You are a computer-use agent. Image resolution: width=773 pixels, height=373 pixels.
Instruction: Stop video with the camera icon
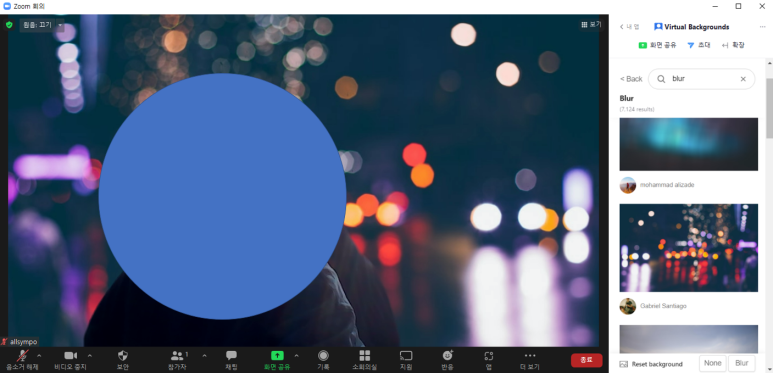pos(70,360)
